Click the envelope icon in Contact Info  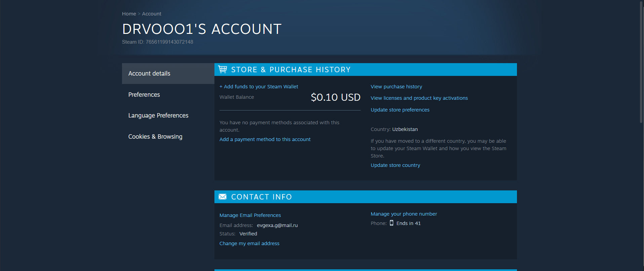[223, 197]
